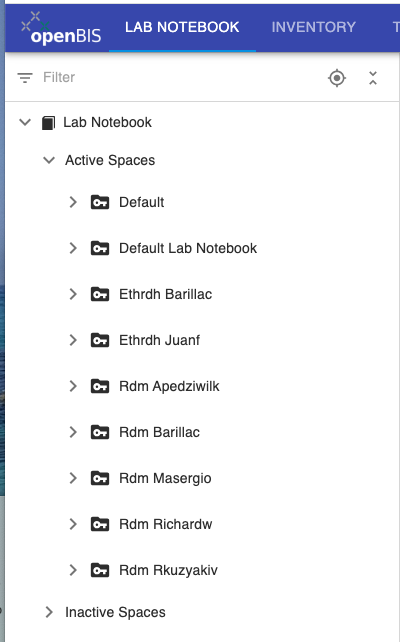
Task: Expand the Rdm Rkuzyakiv space chevron
Action: point(73,570)
